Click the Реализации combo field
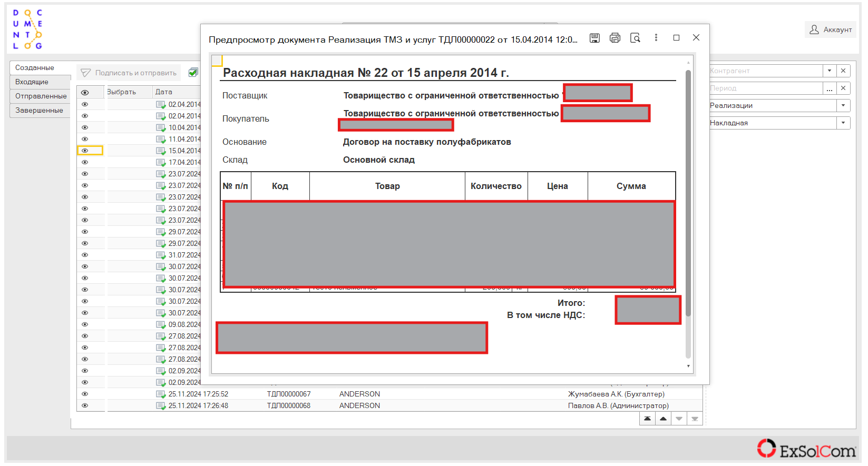Screen dimensions: 868x466 click(773, 105)
